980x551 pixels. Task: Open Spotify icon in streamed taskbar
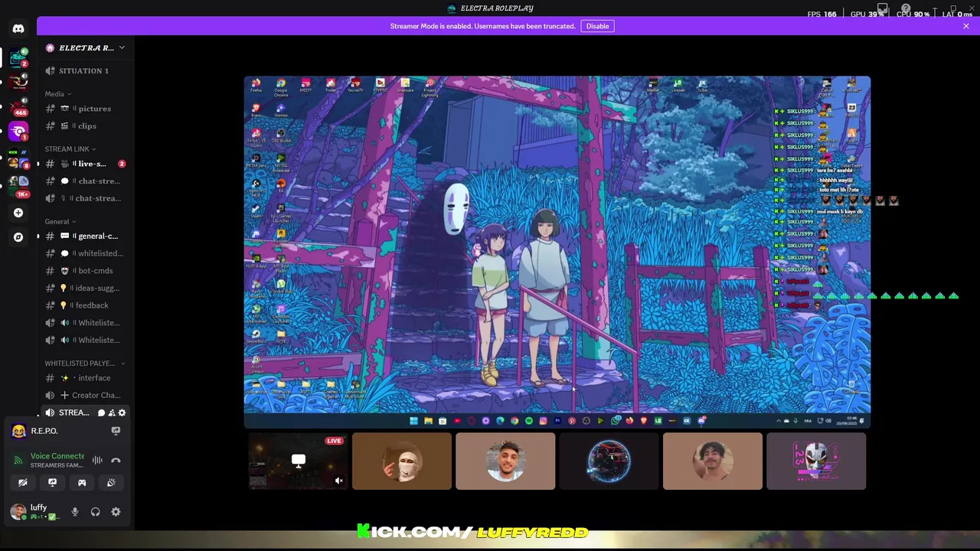pos(528,421)
